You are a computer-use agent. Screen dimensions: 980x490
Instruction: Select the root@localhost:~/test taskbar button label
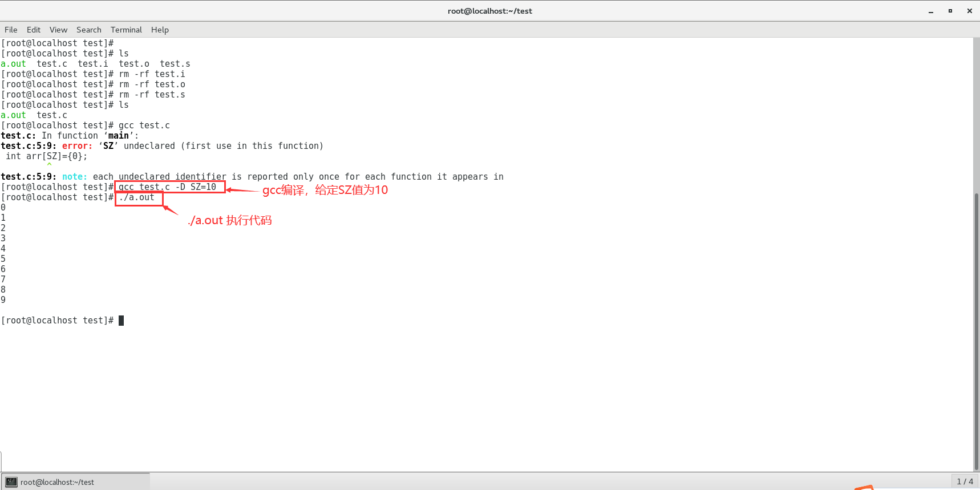coord(57,482)
